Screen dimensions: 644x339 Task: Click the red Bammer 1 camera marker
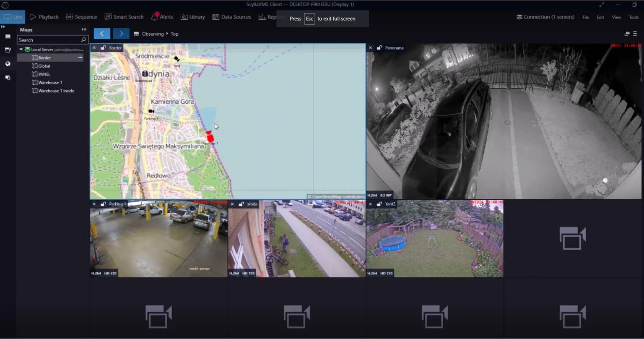(x=210, y=136)
